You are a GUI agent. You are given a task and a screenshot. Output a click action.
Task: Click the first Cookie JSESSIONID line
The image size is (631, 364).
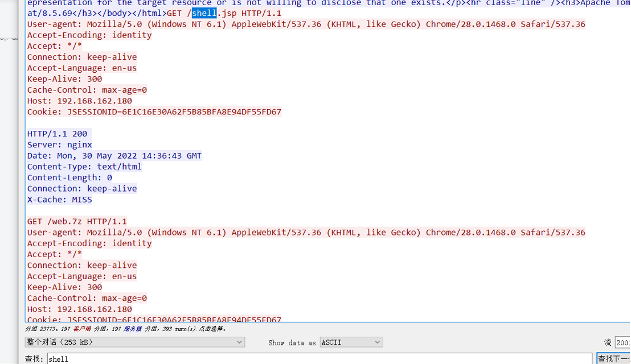click(x=154, y=111)
